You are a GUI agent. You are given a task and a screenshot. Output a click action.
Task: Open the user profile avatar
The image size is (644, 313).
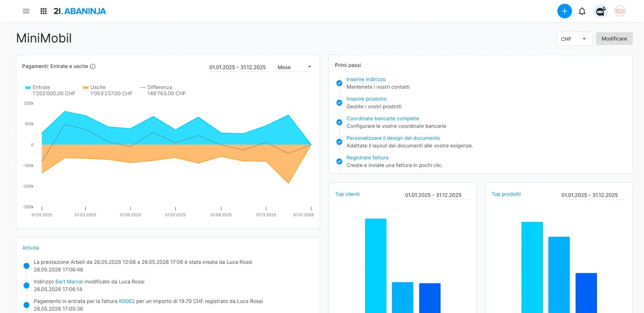[620, 11]
